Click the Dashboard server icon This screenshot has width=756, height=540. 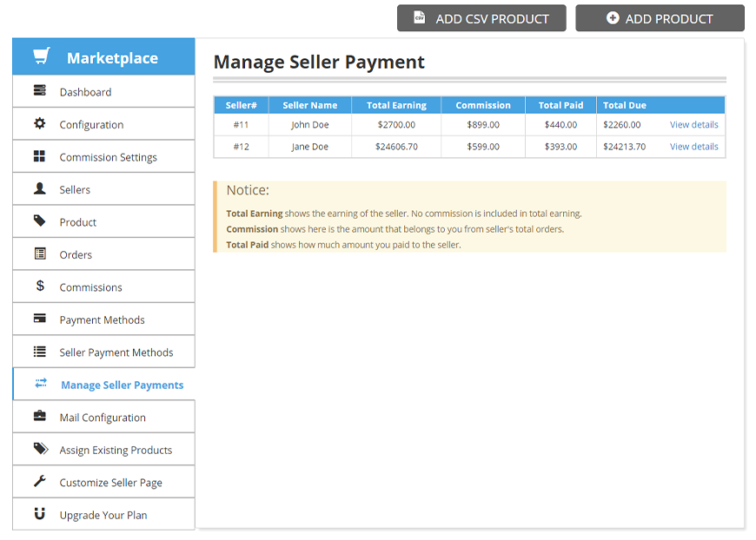pos(39,90)
